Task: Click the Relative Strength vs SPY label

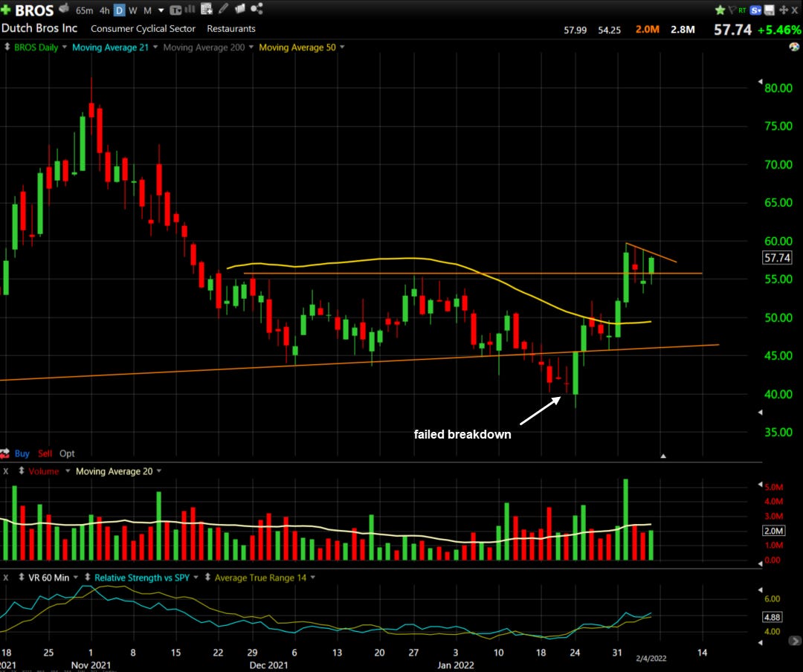Action: pos(142,578)
